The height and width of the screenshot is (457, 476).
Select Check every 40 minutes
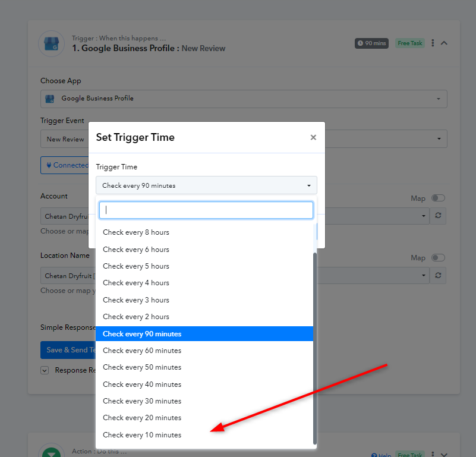click(x=204, y=384)
